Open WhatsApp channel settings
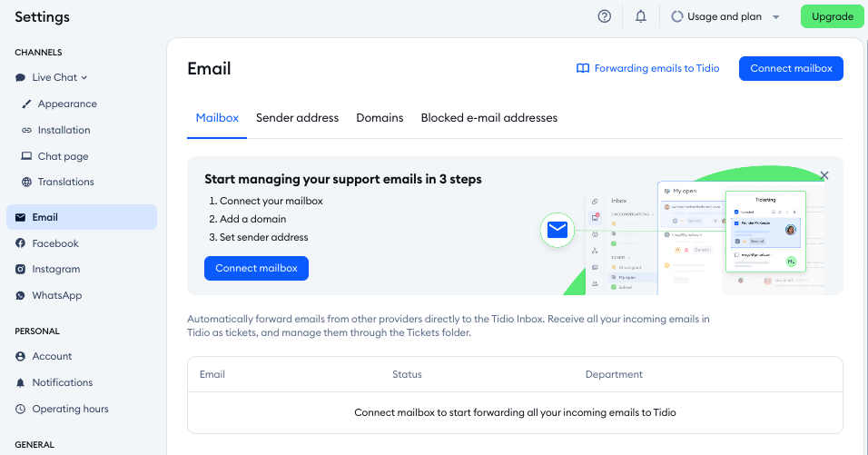This screenshot has width=868, height=455. [57, 295]
